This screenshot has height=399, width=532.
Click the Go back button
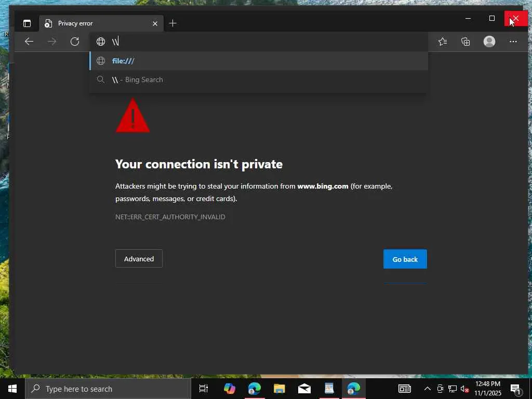point(405,259)
